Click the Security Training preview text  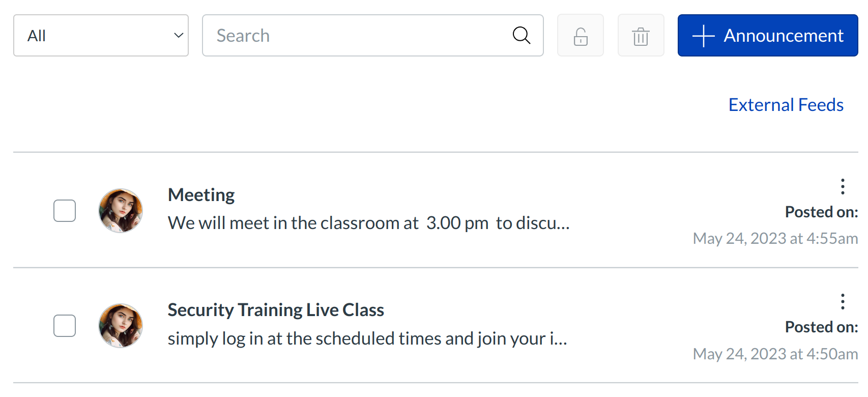pos(367,338)
